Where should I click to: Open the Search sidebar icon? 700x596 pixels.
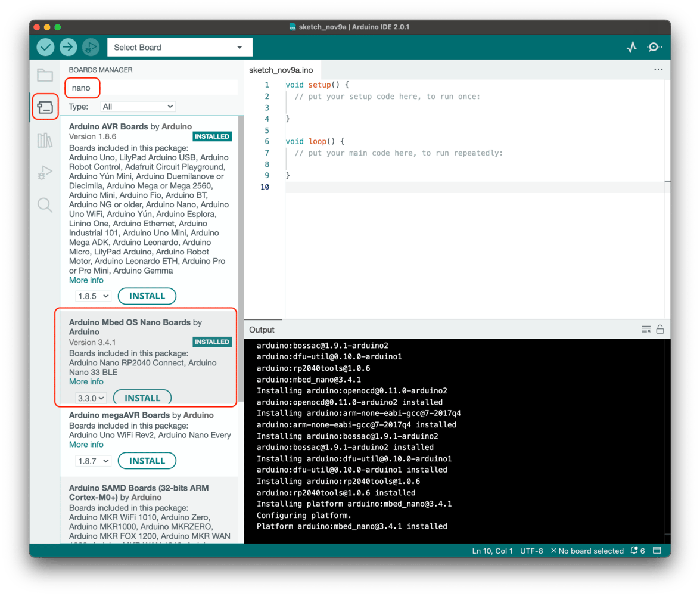(x=45, y=205)
